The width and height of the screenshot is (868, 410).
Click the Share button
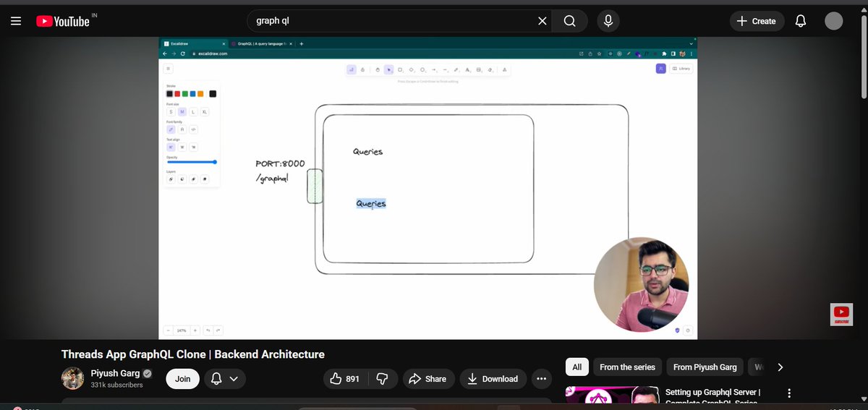pos(427,379)
